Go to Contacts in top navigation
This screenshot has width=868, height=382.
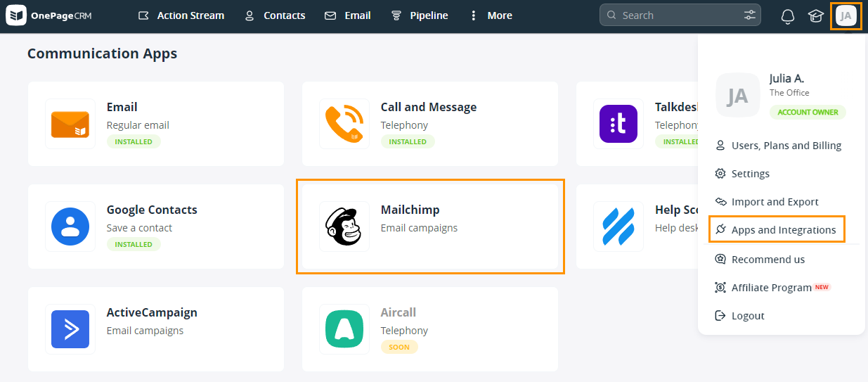pos(275,15)
